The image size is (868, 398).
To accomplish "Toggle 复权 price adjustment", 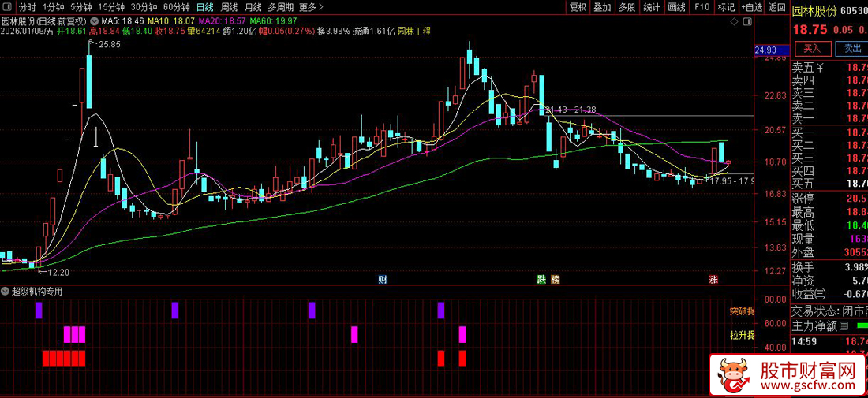I will click(578, 7).
